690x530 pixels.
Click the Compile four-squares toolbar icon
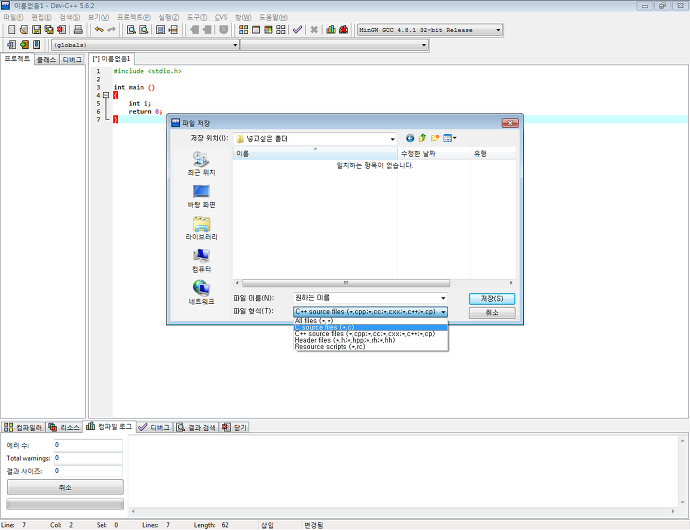pos(243,29)
